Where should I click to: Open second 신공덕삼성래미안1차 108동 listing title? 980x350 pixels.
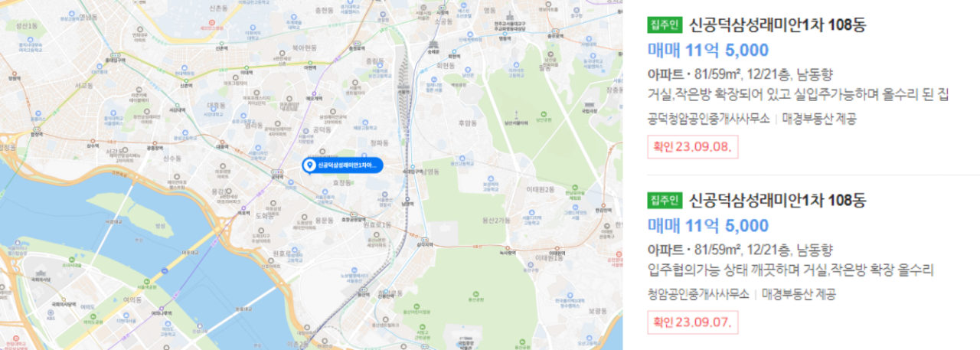point(777,201)
